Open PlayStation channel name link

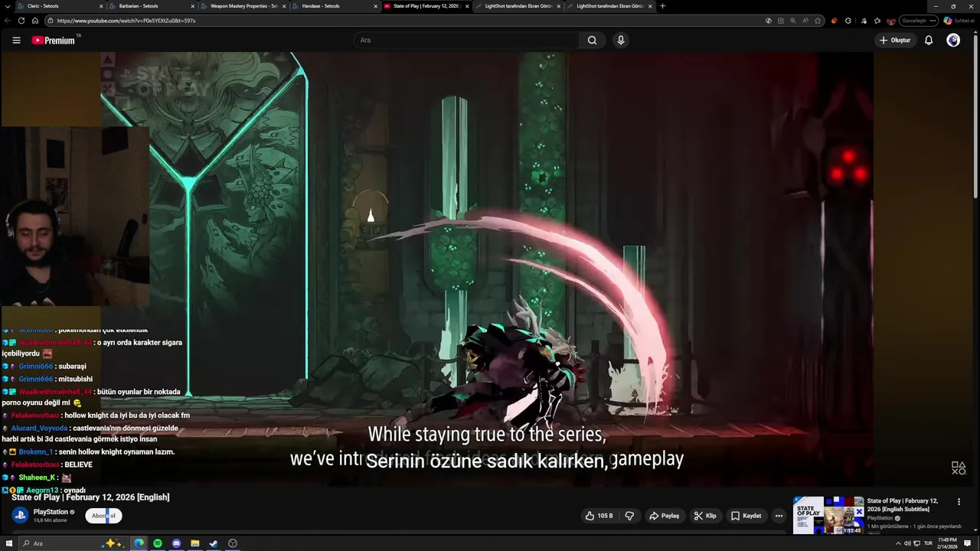[51, 512]
